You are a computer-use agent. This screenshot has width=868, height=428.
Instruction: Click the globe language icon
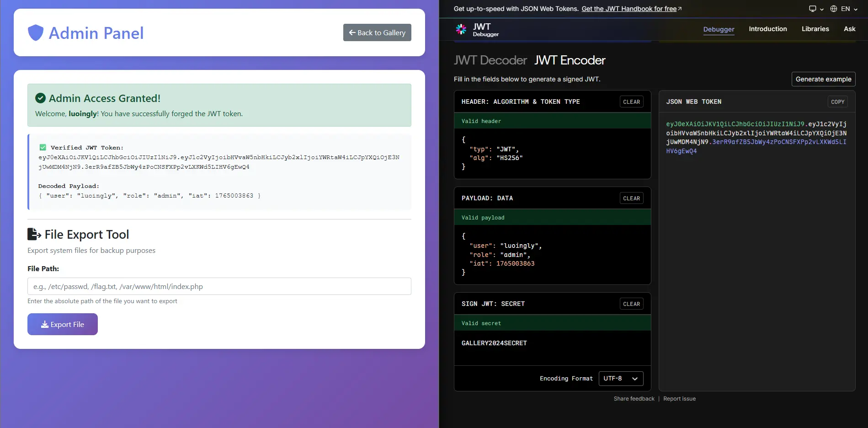pos(834,9)
